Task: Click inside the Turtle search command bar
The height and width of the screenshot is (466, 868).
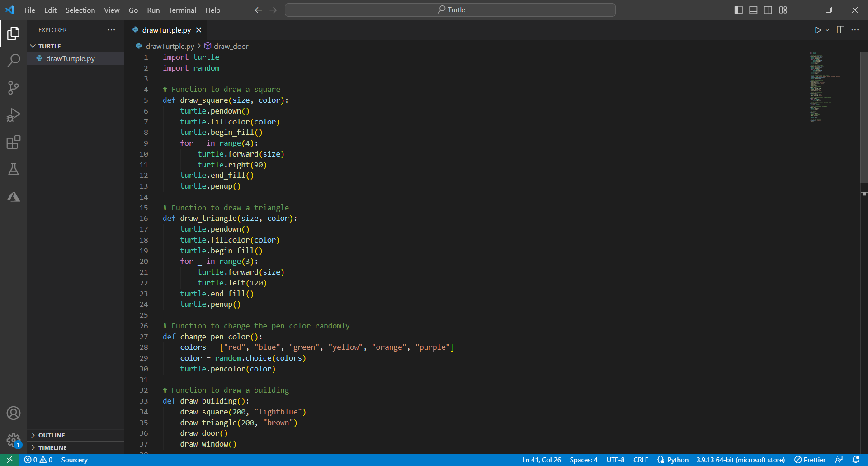Action: point(450,10)
